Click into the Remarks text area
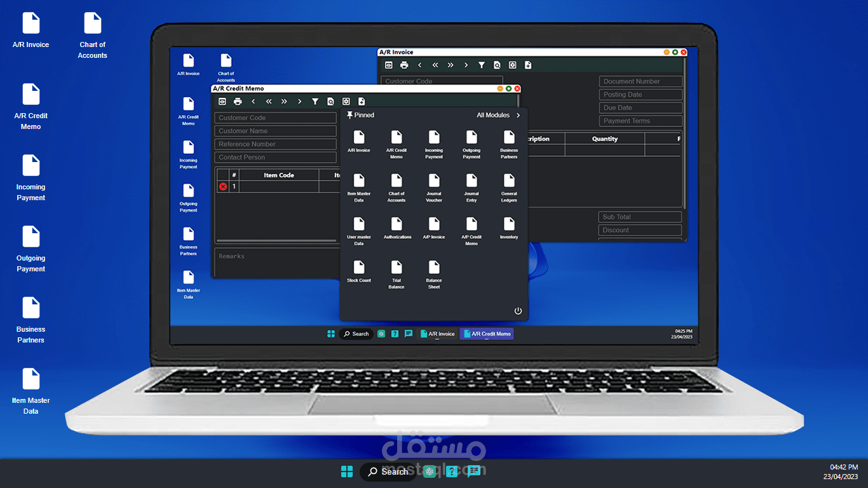 coord(277,262)
